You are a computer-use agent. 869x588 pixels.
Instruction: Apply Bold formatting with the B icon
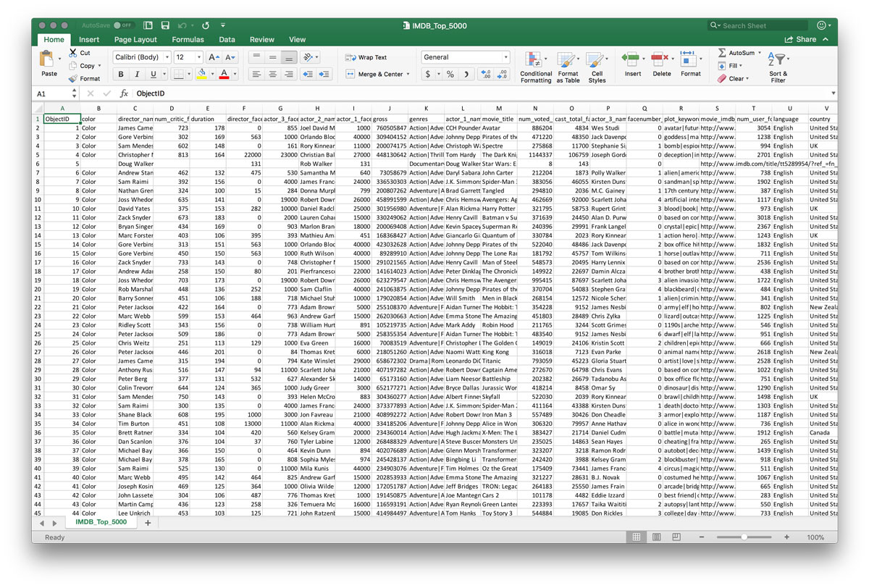[x=120, y=74]
